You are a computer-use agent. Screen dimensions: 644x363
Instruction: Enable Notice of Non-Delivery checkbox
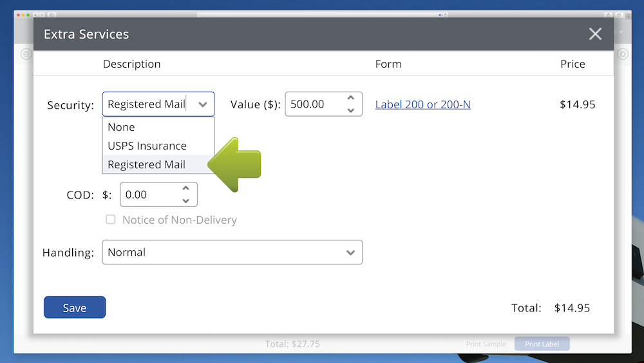click(x=111, y=219)
